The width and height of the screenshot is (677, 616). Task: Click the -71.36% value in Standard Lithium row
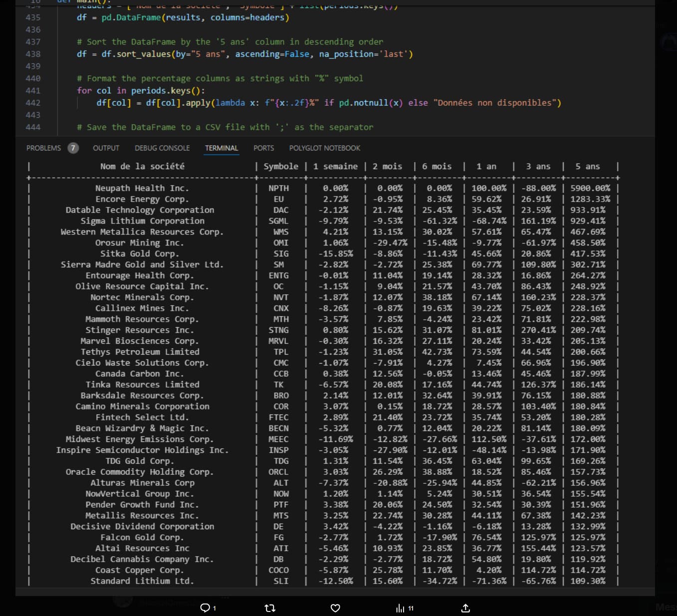pyautogui.click(x=489, y=581)
